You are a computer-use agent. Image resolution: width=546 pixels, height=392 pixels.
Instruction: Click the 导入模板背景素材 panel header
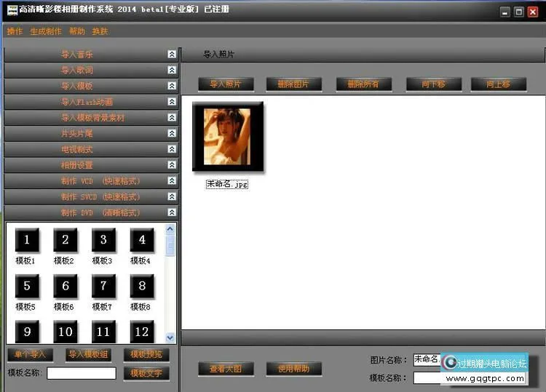coord(91,117)
